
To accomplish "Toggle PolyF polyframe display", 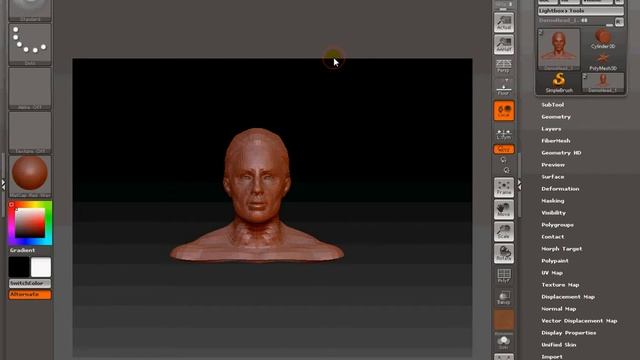I will pos(504,276).
